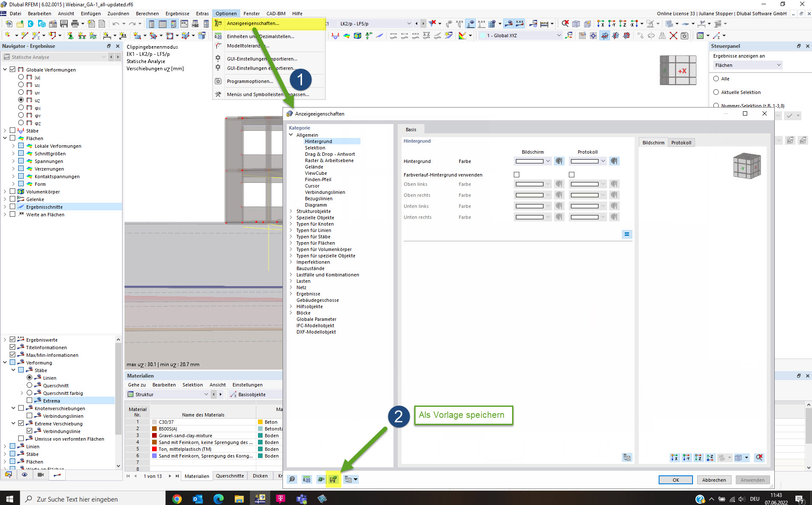Click the blue equals icon under color settings
Screen dimensions: 812x505
pyautogui.click(x=627, y=234)
